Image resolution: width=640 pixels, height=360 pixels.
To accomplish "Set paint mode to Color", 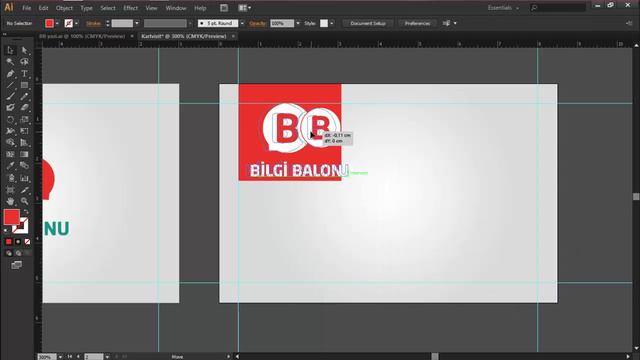I will [9, 242].
